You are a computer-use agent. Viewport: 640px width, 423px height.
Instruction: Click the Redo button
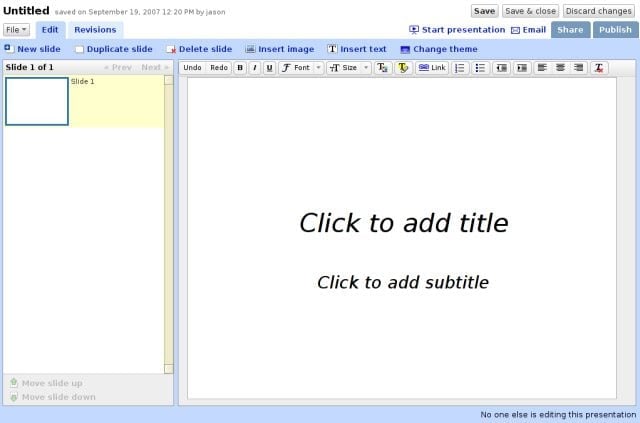pos(219,68)
